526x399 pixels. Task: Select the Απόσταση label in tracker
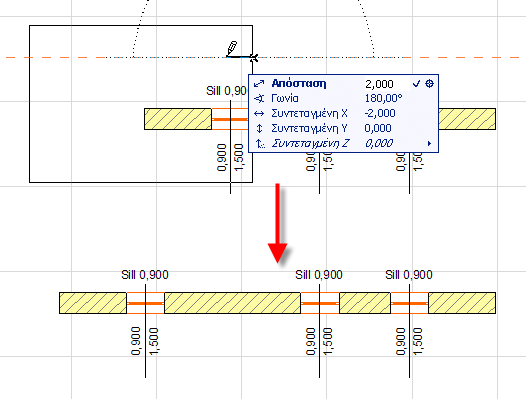click(x=299, y=83)
